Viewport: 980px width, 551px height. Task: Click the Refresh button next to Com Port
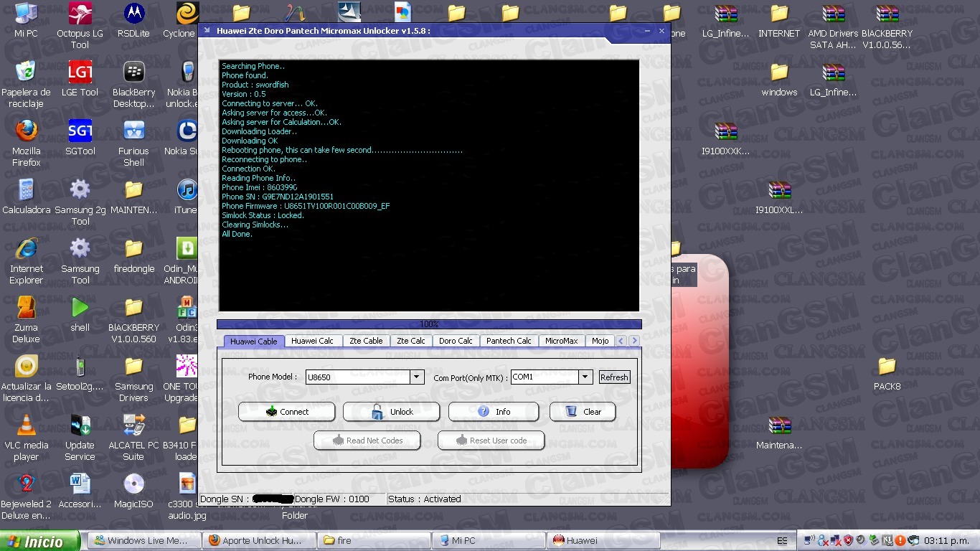coord(614,377)
